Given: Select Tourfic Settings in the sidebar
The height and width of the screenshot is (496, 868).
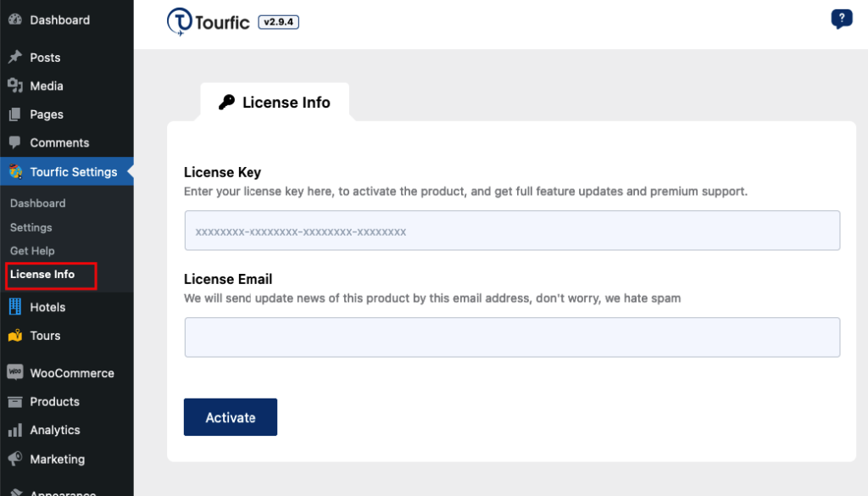Looking at the screenshot, I should (66, 171).
